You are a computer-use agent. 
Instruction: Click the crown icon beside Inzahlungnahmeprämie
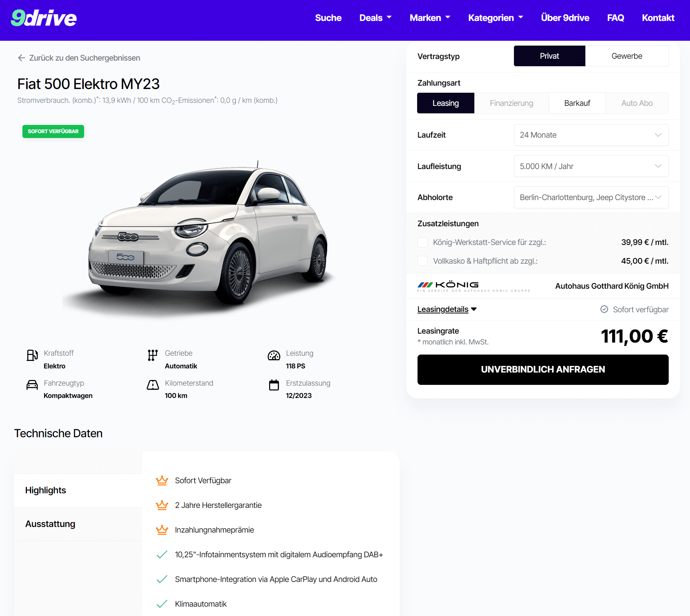point(162,530)
